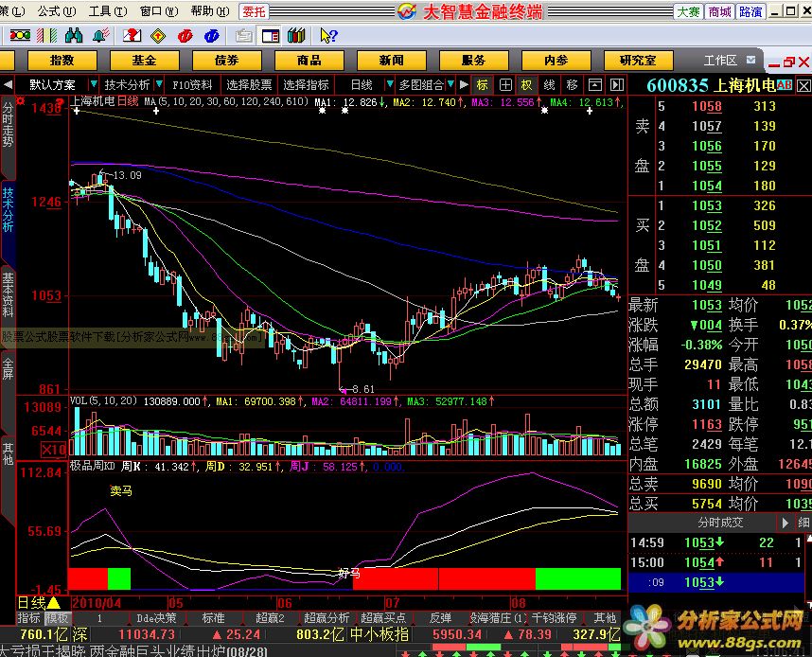This screenshot has height=657, width=812.
Task: Click the 研究室 yellow button
Action: [x=638, y=60]
